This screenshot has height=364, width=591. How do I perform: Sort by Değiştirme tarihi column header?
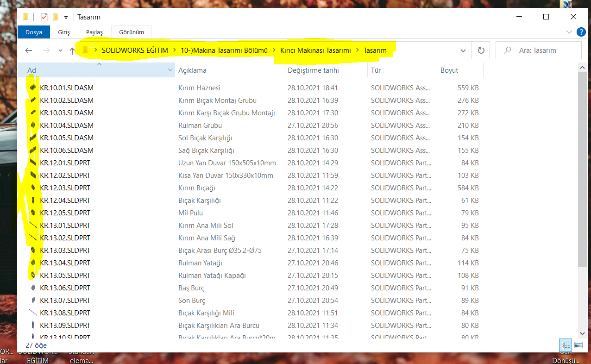tap(326, 70)
